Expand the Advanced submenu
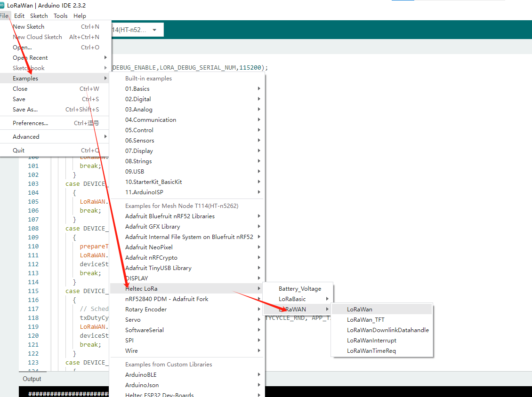This screenshot has height=397, width=532. click(x=26, y=137)
